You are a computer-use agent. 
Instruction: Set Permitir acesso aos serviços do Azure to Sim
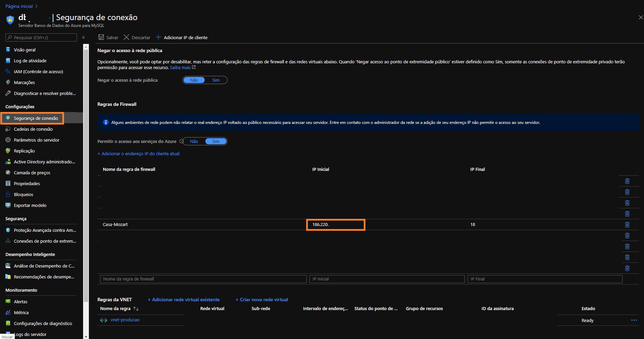pyautogui.click(x=216, y=141)
